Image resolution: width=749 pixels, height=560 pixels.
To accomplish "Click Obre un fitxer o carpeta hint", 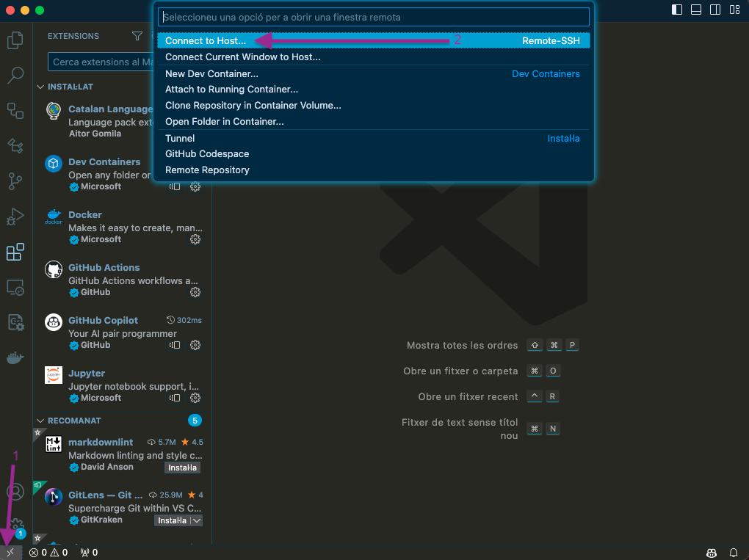I will [460, 371].
